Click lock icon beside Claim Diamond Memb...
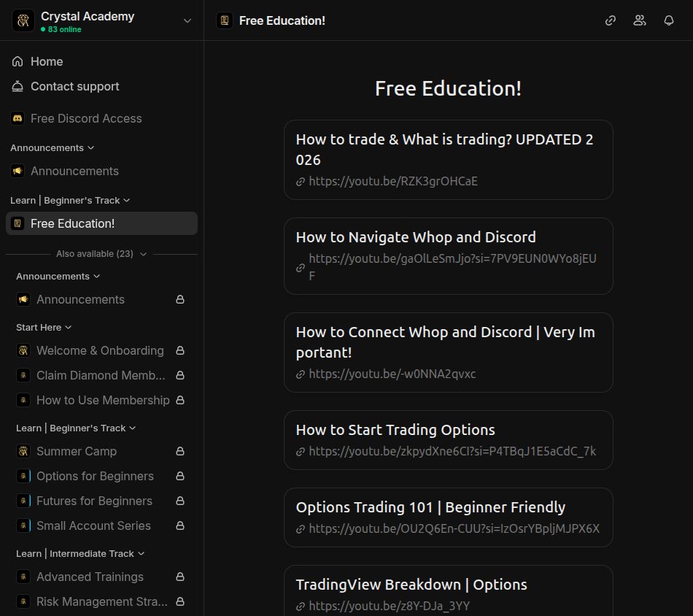 click(x=180, y=375)
